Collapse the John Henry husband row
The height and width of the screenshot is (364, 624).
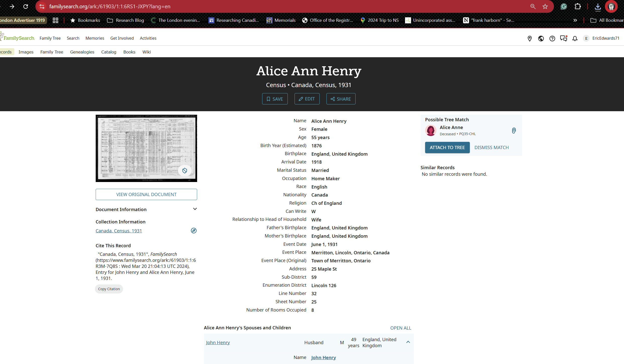click(408, 342)
